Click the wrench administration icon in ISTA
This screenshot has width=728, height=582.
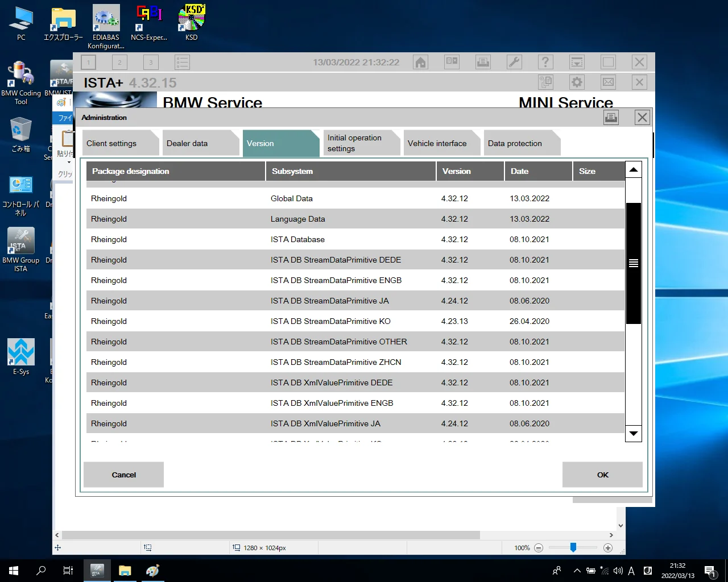click(x=514, y=62)
